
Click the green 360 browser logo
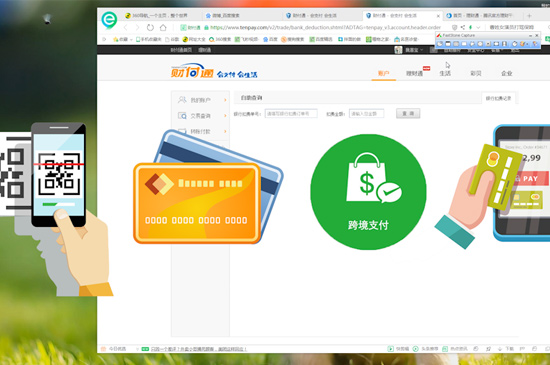pos(109,19)
